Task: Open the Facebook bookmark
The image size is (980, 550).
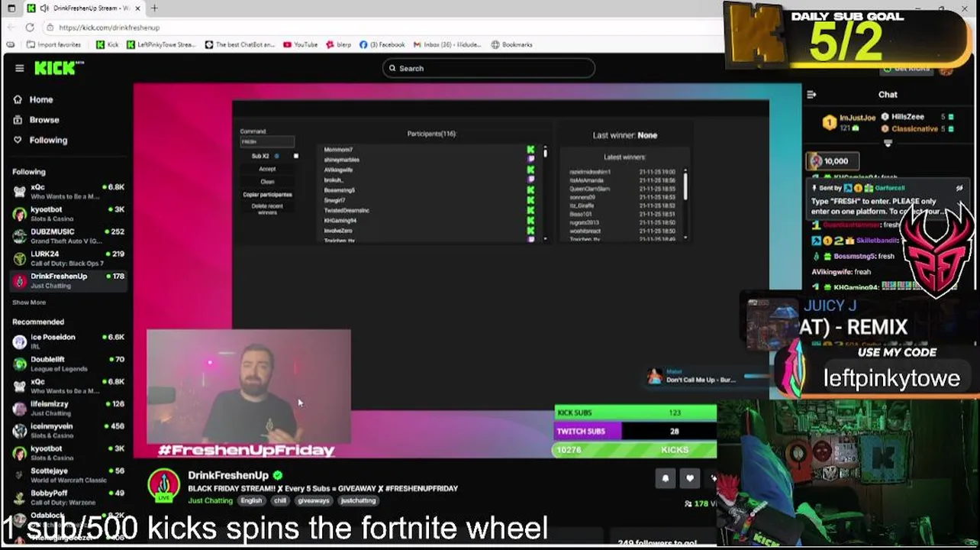Action: tap(382, 44)
